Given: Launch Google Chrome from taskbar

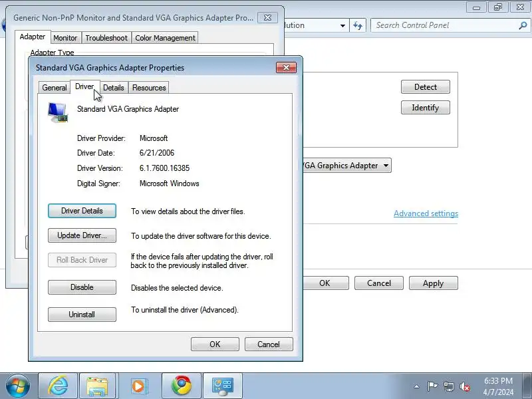Looking at the screenshot, I should point(182,386).
